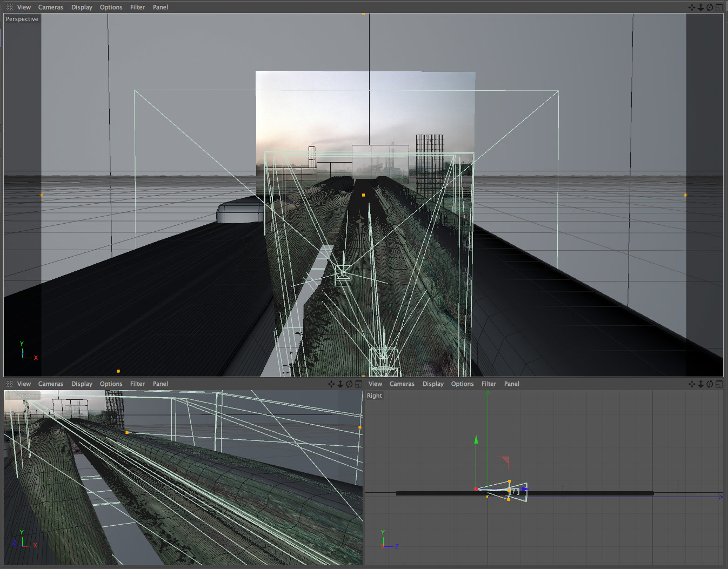Viewport: 728px width, 569px height.
Task: Click the pan (move camera) icon in the top Perspective viewport
Action: coord(692,7)
